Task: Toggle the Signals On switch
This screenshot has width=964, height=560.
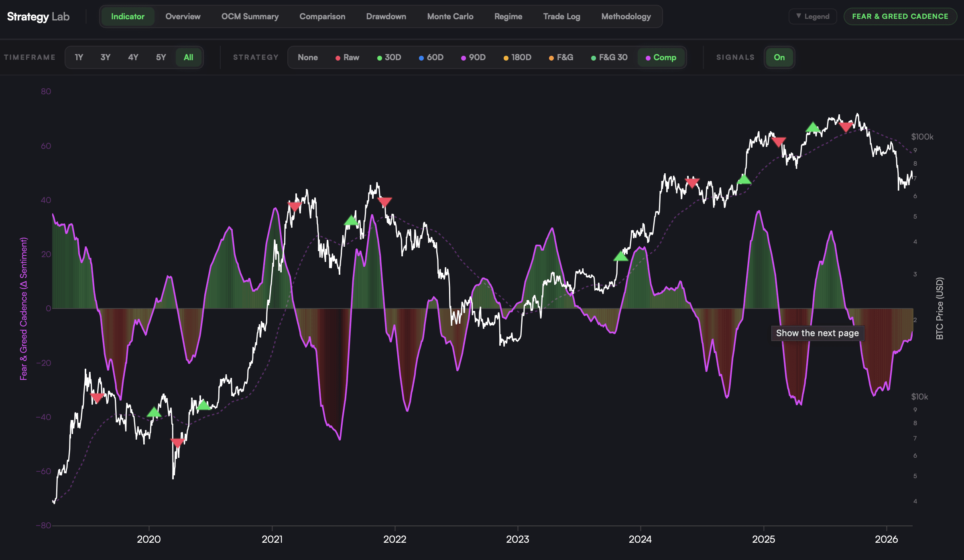Action: 779,57
